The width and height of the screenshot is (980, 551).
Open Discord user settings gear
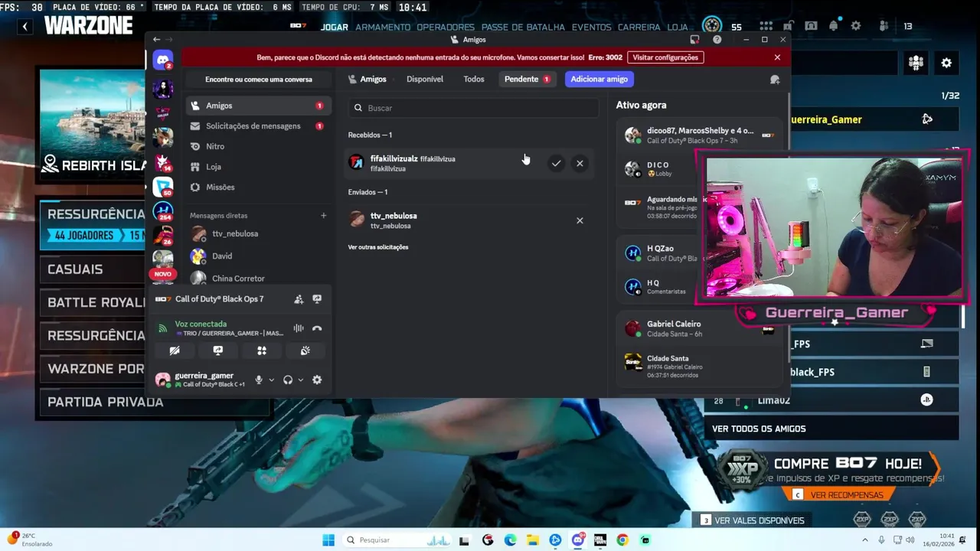317,380
